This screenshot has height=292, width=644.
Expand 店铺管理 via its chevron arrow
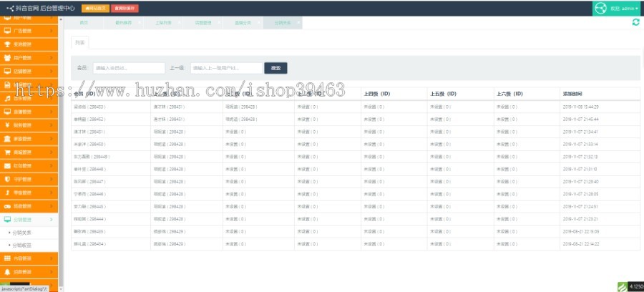coord(51,71)
